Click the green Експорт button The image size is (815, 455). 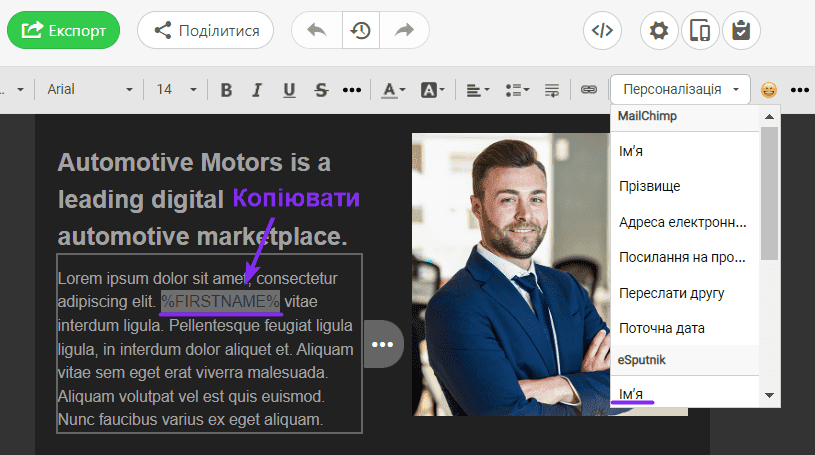[x=63, y=30]
